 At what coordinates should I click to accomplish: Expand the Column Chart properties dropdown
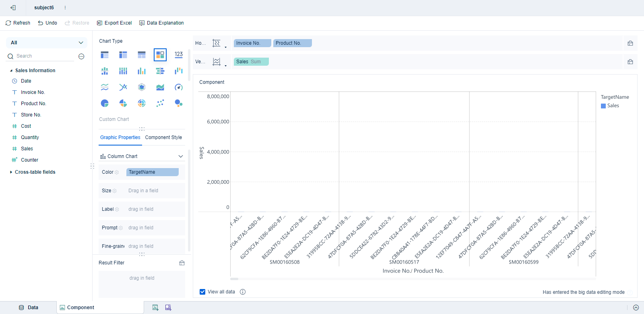pos(142,156)
